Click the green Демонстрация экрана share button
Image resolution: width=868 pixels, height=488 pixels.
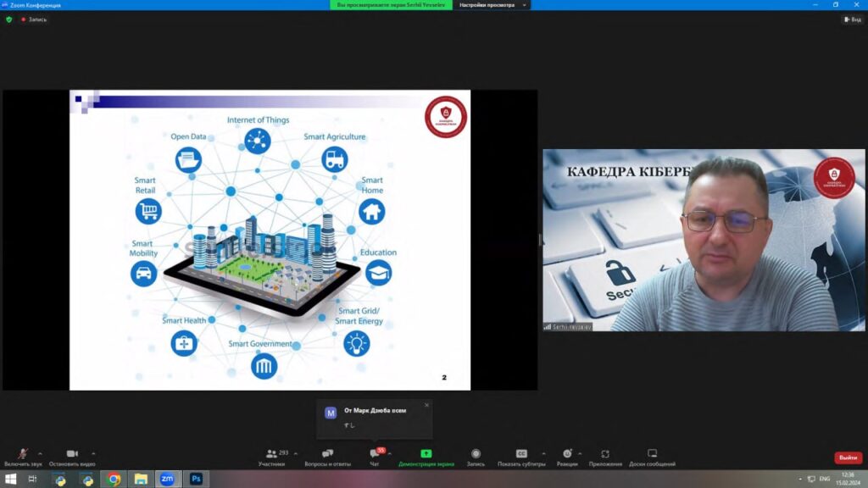tap(426, 455)
